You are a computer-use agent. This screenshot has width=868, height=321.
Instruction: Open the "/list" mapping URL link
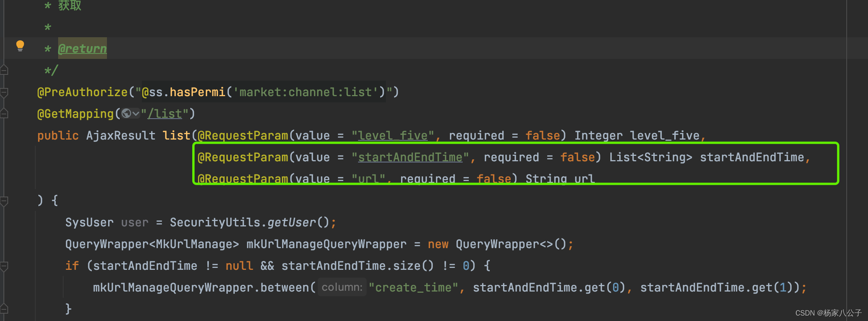point(165,114)
